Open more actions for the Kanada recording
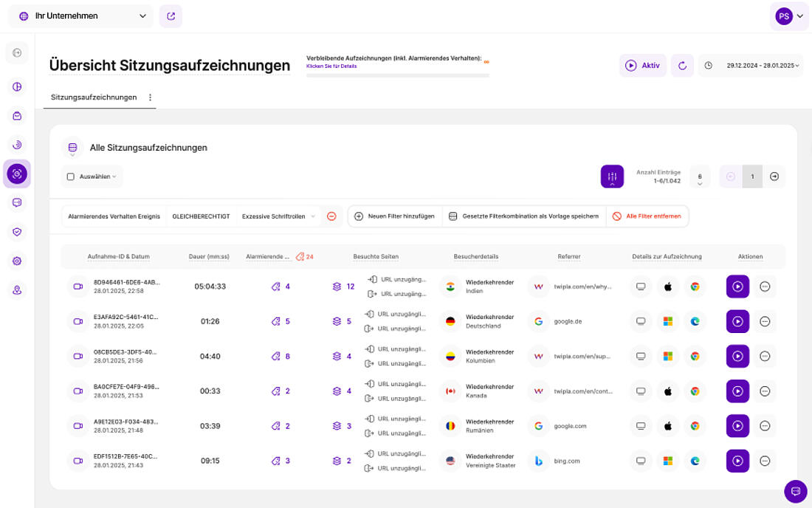The width and height of the screenshot is (812, 508). (x=765, y=391)
